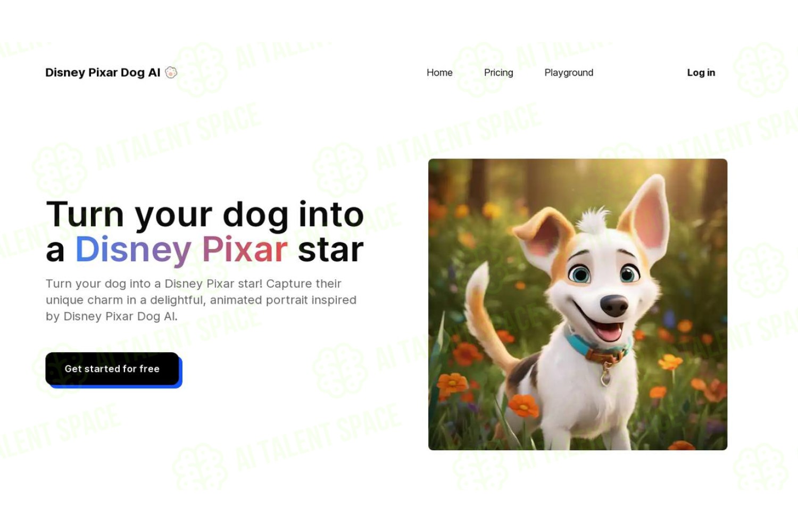Open the Pricing page from the navigation
This screenshot has width=798, height=532.
click(498, 72)
